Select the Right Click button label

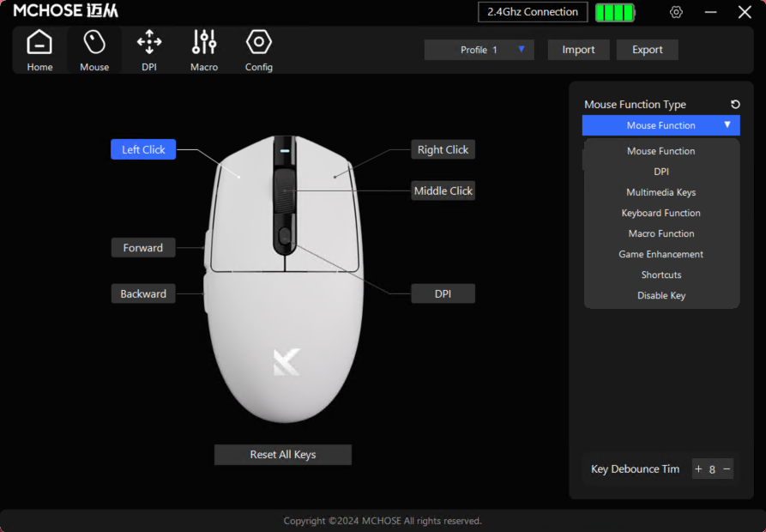pyautogui.click(x=443, y=149)
